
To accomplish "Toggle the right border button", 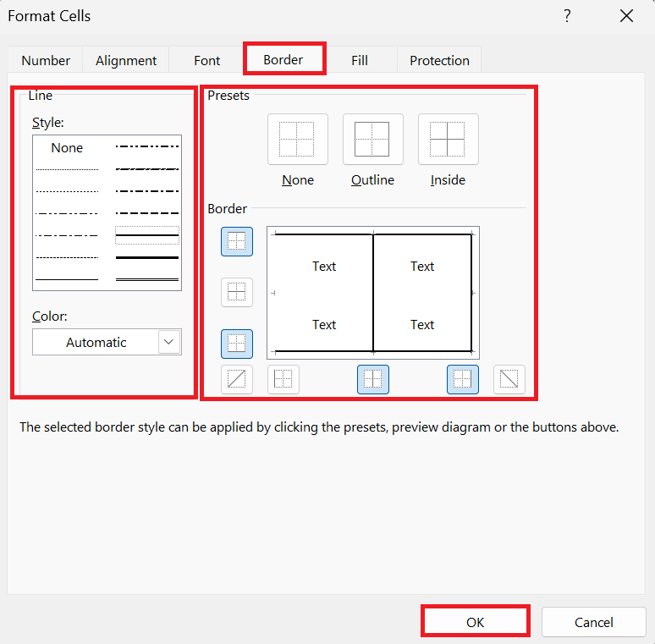I will (463, 379).
